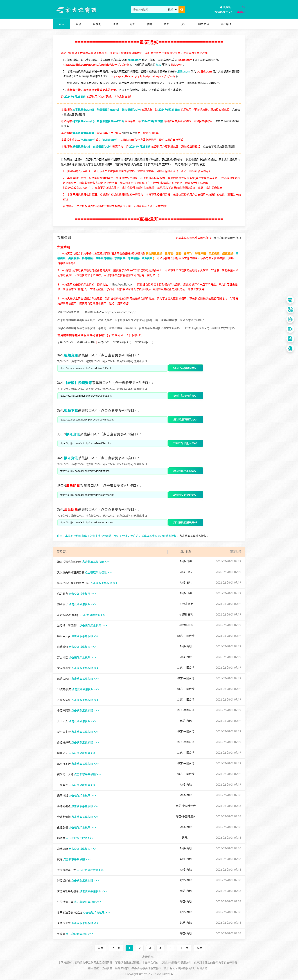Click the 影片类别 column header

pos(186,551)
